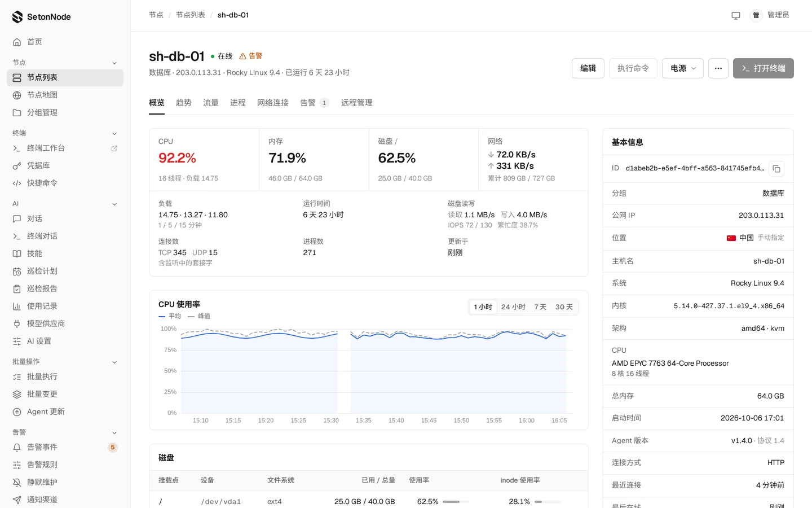
Task: Open 模型供应商 plug icon
Action: coord(17,324)
